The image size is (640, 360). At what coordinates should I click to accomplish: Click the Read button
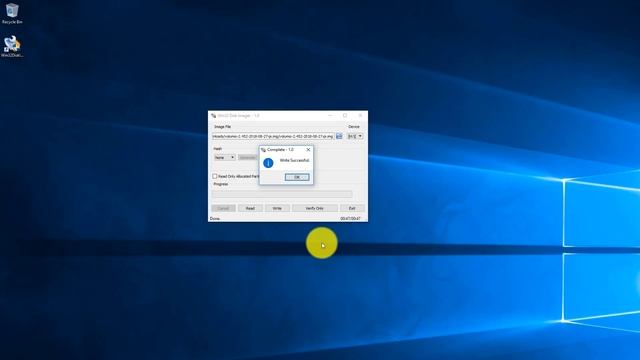coord(250,208)
